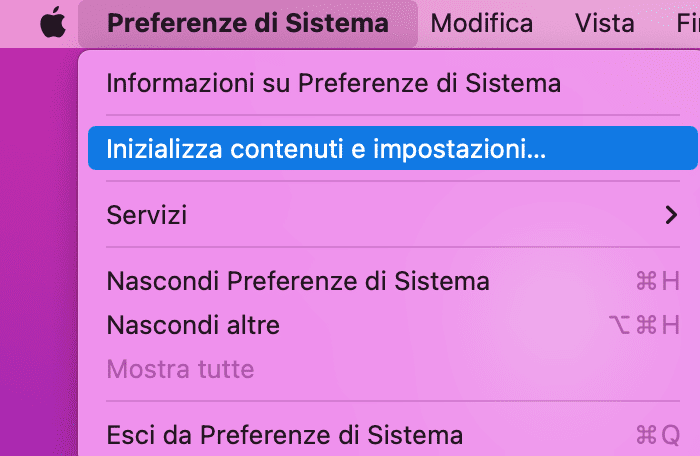Click the ⌘H shortcut symbol
Viewport: 700px width, 456px height.
[658, 281]
